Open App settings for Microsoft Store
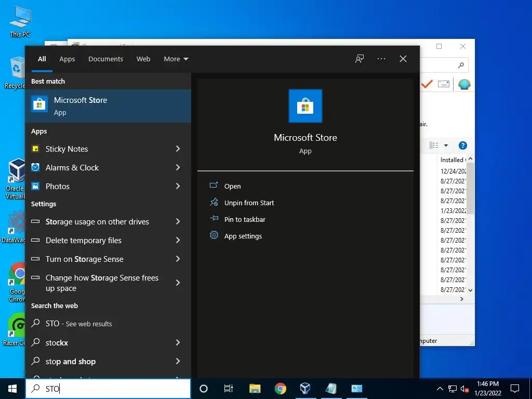 (x=243, y=236)
